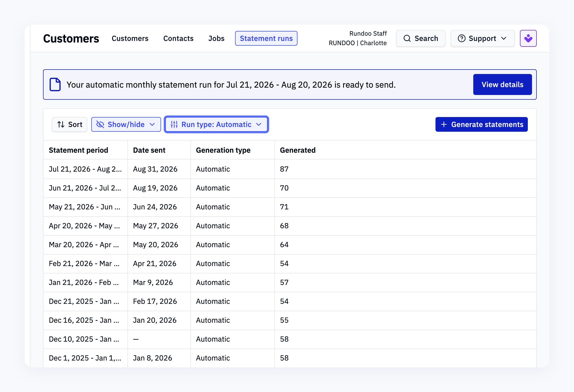
Task: Click Automatic in the Aug 31, 2026 row
Action: (x=213, y=169)
